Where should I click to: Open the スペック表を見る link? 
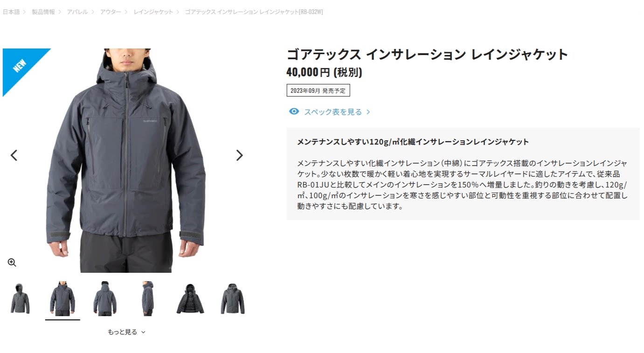coord(332,112)
